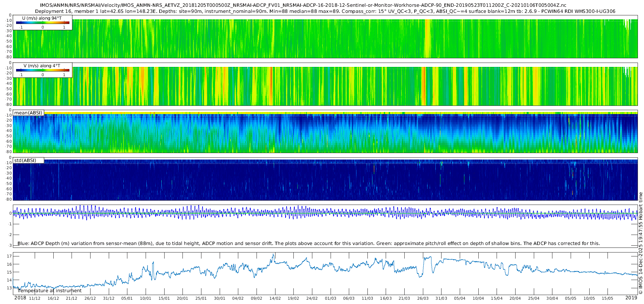The height and width of the screenshot is (304, 644).
Task: Select the 26/03 date tick label
Action: pyautogui.click(x=423, y=298)
